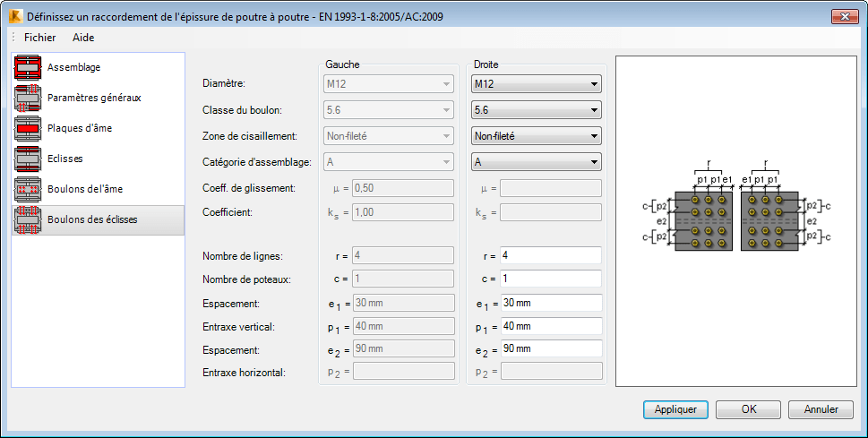Click the Gauche Zone de cisaillement dropdown
This screenshot has width=868, height=438.
(388, 135)
